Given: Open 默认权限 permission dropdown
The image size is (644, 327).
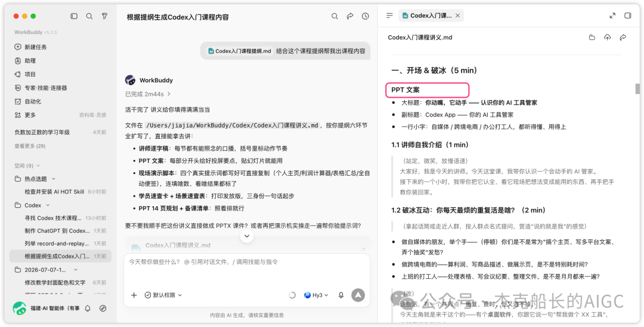Looking at the screenshot, I should coord(163,295).
